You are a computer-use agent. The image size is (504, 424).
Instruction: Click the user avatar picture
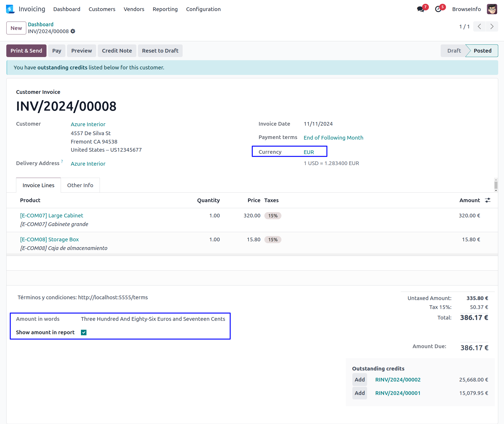(x=492, y=9)
